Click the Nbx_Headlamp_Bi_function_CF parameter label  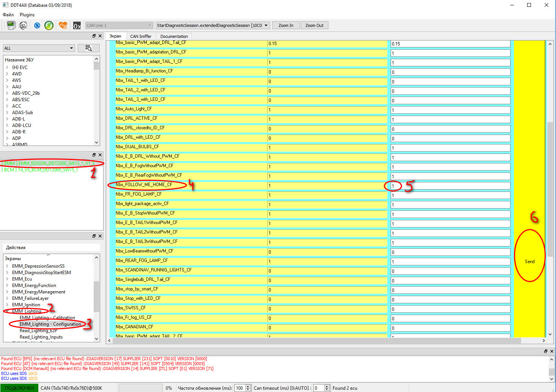tap(144, 71)
